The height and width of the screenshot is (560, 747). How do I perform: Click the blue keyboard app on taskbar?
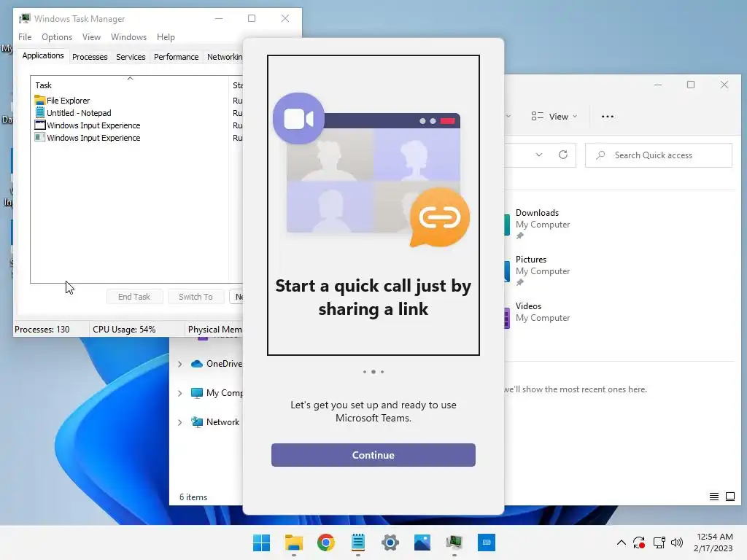click(x=487, y=542)
